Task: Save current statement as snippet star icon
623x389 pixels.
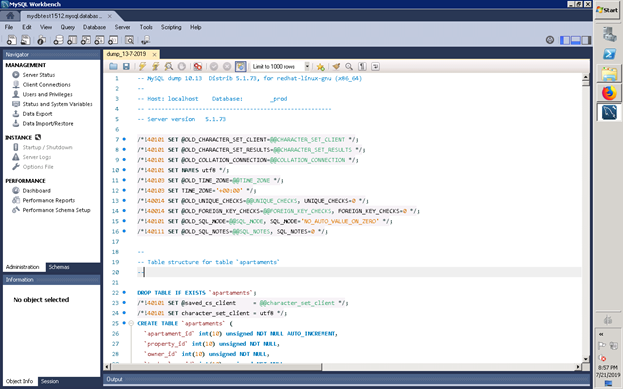Action: click(320, 66)
